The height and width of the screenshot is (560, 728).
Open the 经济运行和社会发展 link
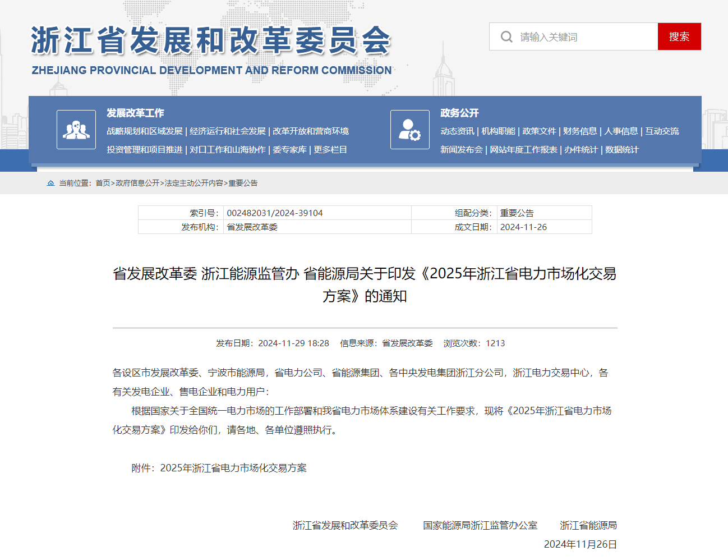click(227, 131)
